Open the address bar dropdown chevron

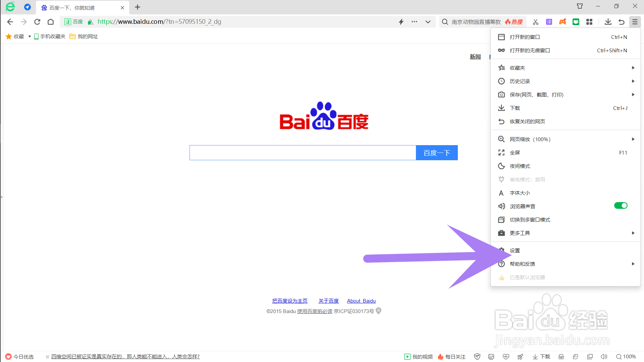click(x=428, y=22)
